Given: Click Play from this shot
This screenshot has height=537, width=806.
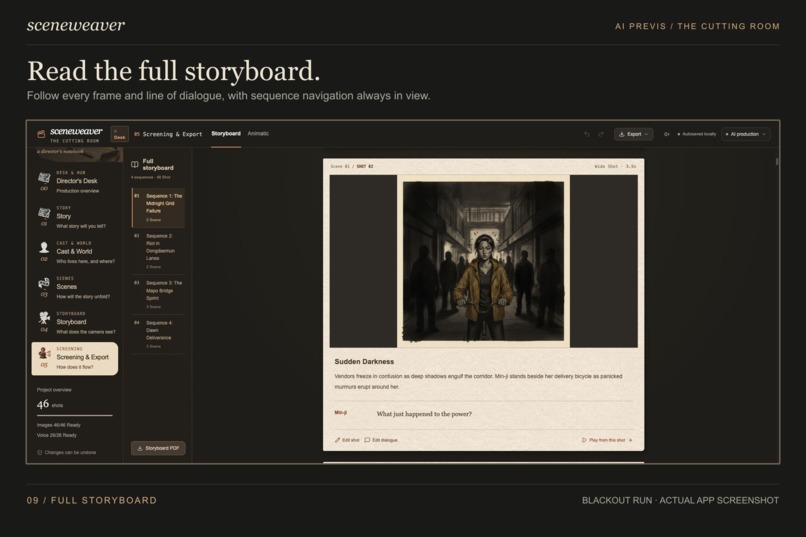Looking at the screenshot, I should [607, 440].
